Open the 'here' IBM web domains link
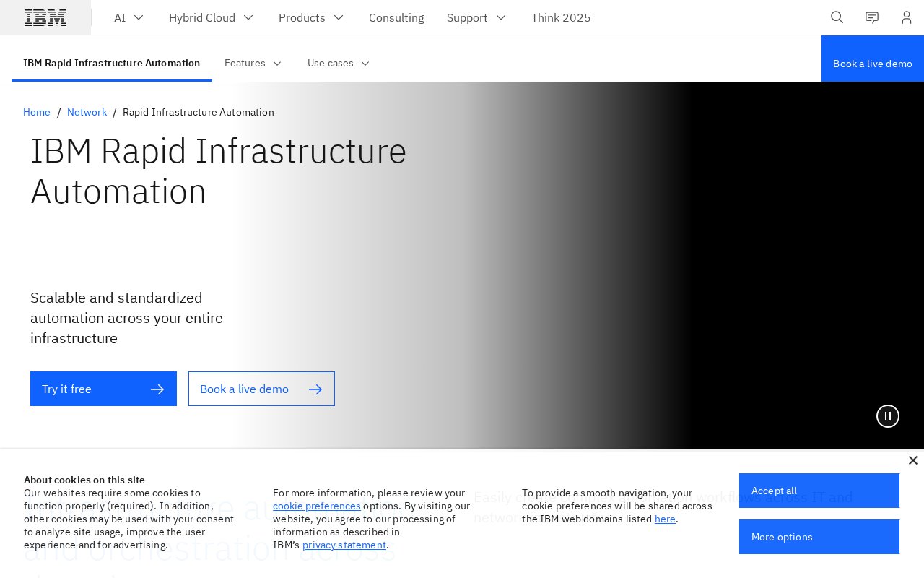The height and width of the screenshot is (578, 924). click(665, 519)
